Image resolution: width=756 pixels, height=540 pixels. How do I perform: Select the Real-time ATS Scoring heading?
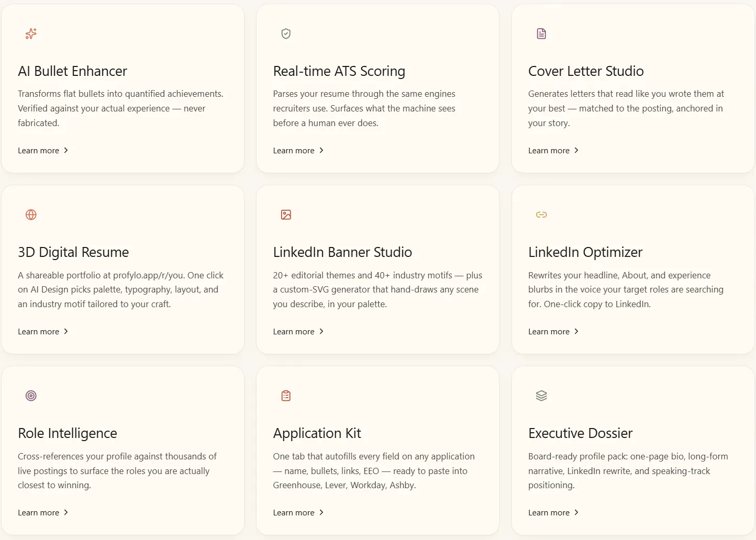click(x=339, y=71)
